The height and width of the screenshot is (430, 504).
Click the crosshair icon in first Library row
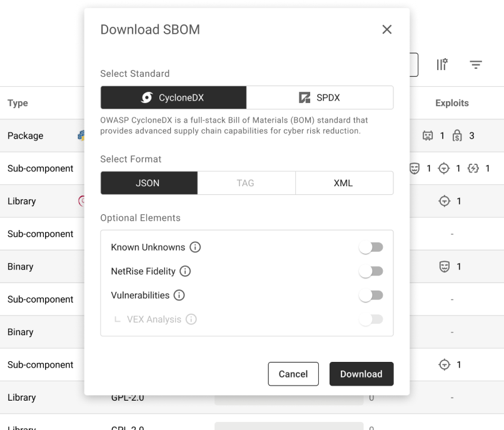point(444,201)
